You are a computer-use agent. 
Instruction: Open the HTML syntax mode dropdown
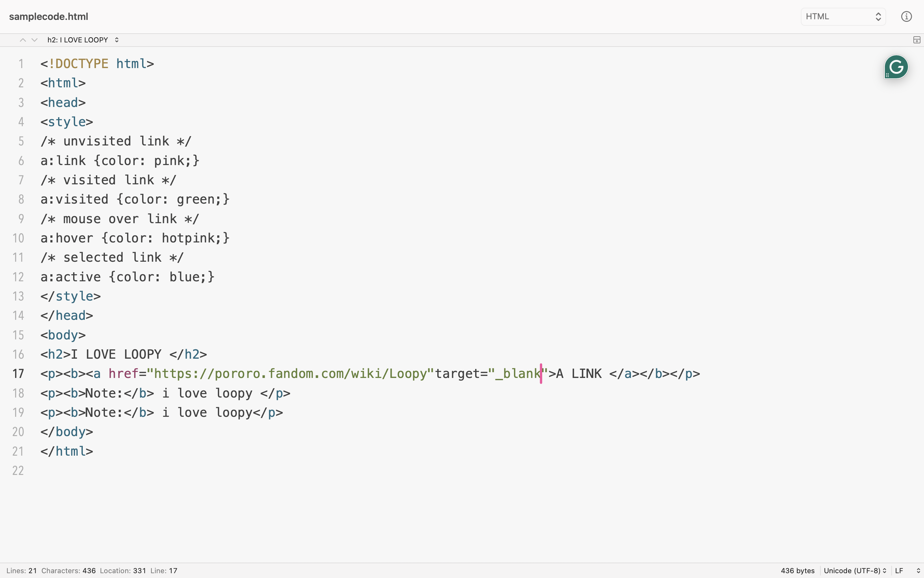point(843,16)
